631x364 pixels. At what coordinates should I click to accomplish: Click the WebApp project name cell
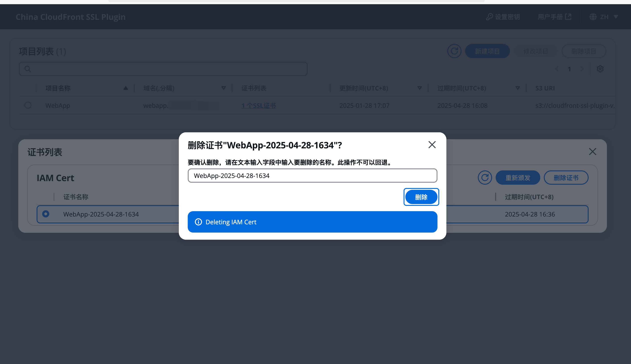58,106
